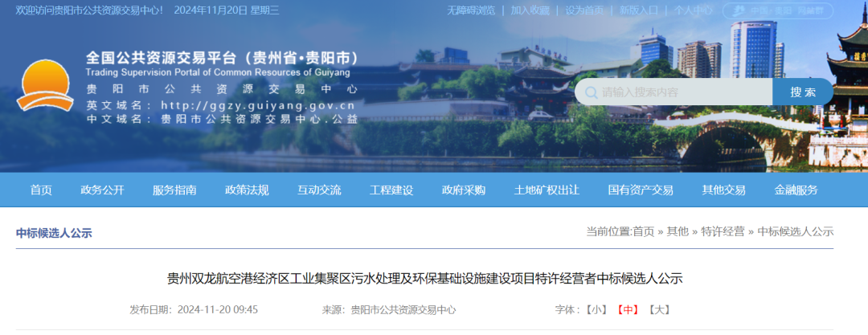Screen dimensions: 868x335
Task: Click 加入收藏 add to favorites link
Action: click(x=530, y=10)
